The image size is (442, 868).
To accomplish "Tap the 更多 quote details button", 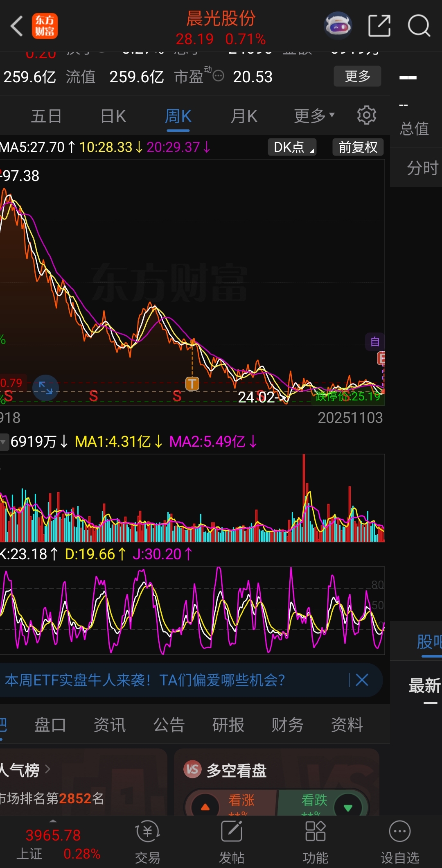I will (358, 76).
